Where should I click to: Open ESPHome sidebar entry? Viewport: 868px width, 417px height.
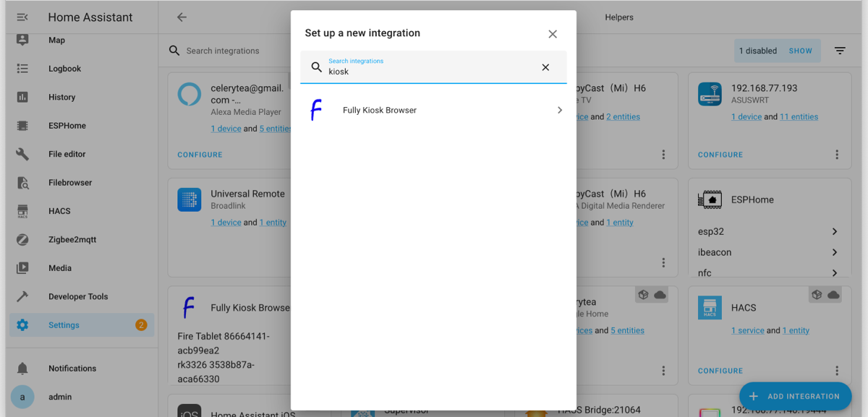tap(82, 126)
